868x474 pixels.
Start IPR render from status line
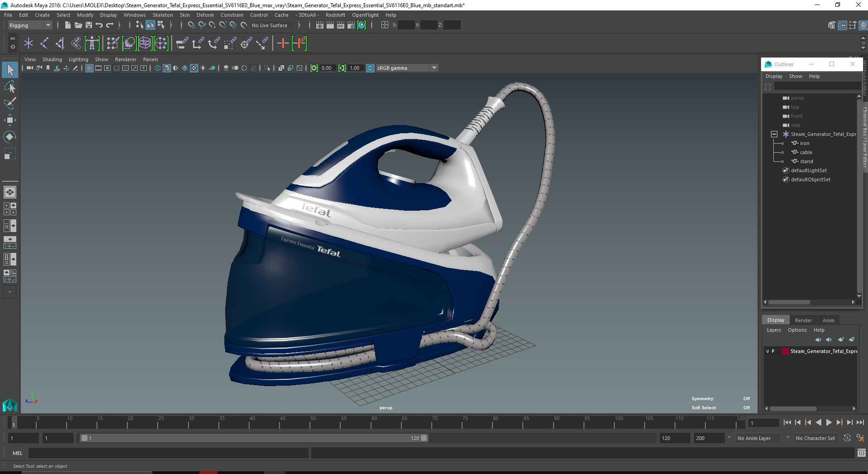coord(341,25)
